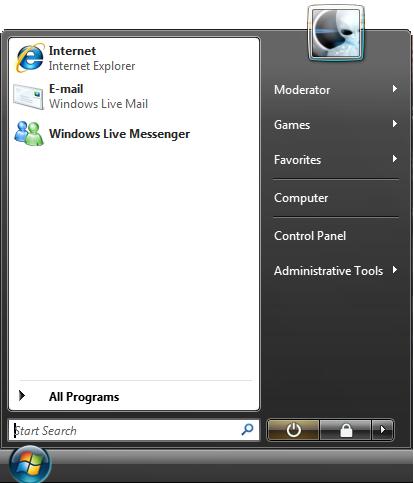Select the E-mail label text

[66, 89]
